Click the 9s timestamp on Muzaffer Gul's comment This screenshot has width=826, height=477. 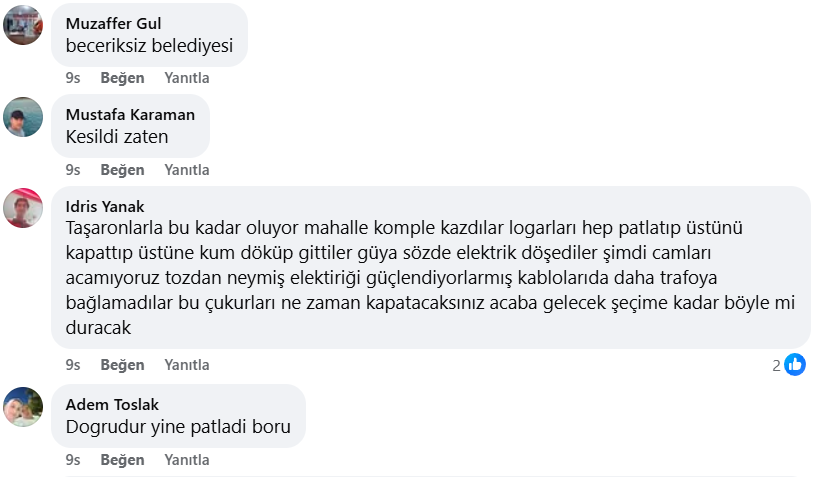pos(73,78)
